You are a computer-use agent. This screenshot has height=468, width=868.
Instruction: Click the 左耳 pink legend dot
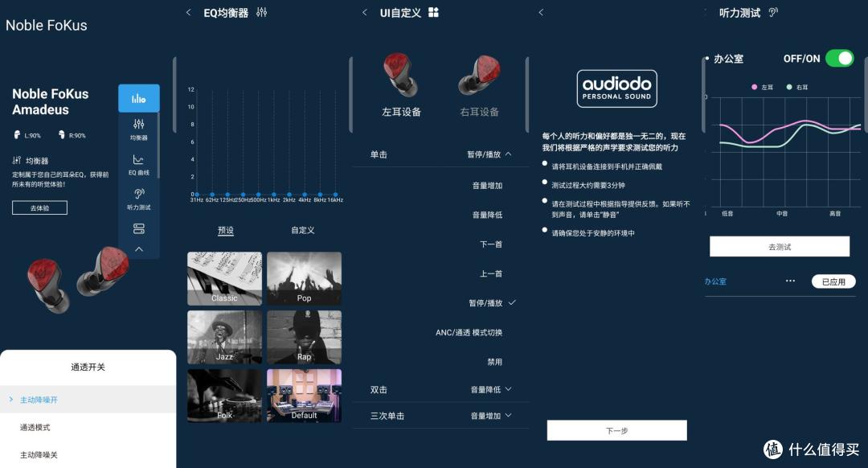754,87
